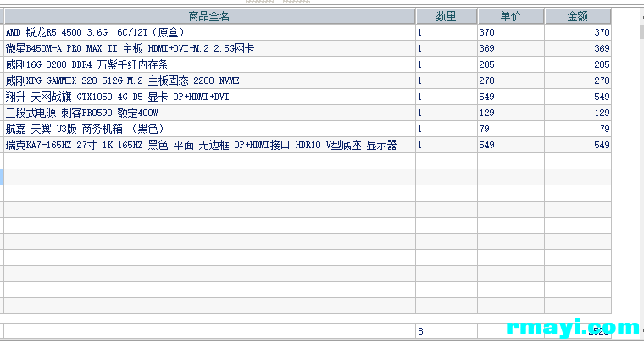
Task: Sort by the 商品全名 column header
Action: [209, 16]
